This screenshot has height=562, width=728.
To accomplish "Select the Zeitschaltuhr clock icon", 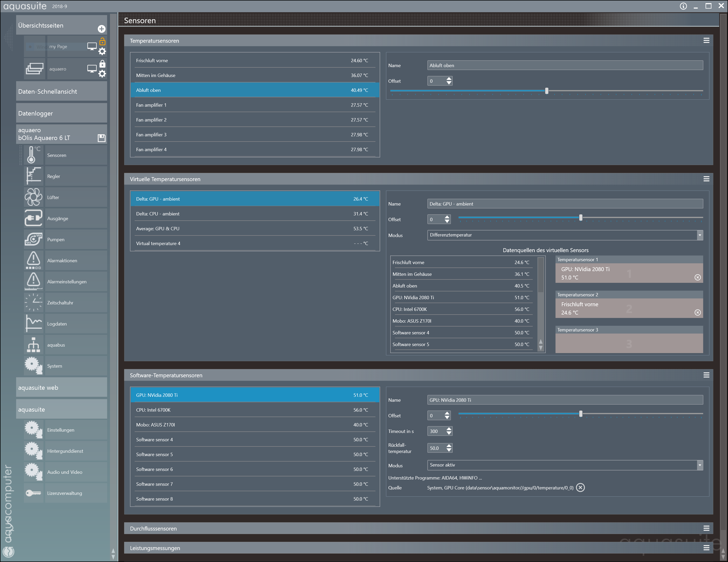I will coord(33,303).
